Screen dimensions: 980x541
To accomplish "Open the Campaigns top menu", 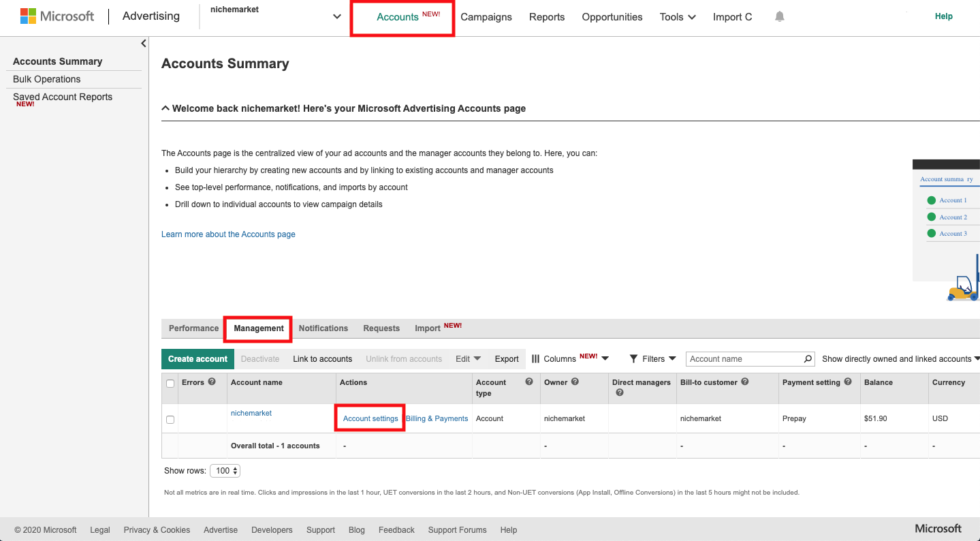I will coord(486,17).
